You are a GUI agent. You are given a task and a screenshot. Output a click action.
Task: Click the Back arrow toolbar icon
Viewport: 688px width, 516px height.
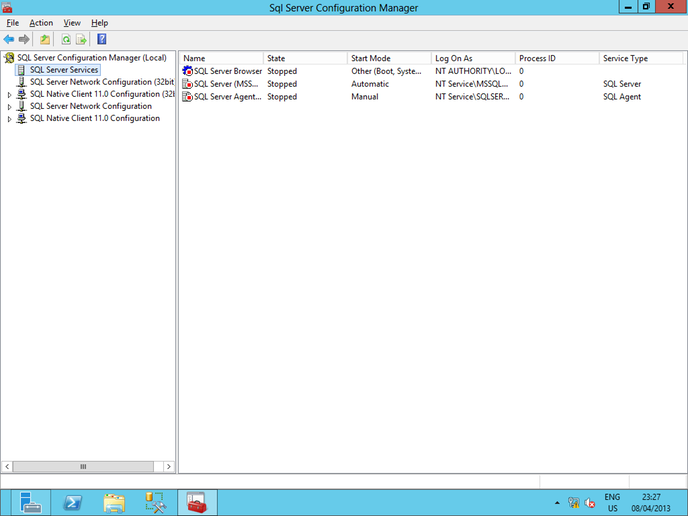[9, 39]
